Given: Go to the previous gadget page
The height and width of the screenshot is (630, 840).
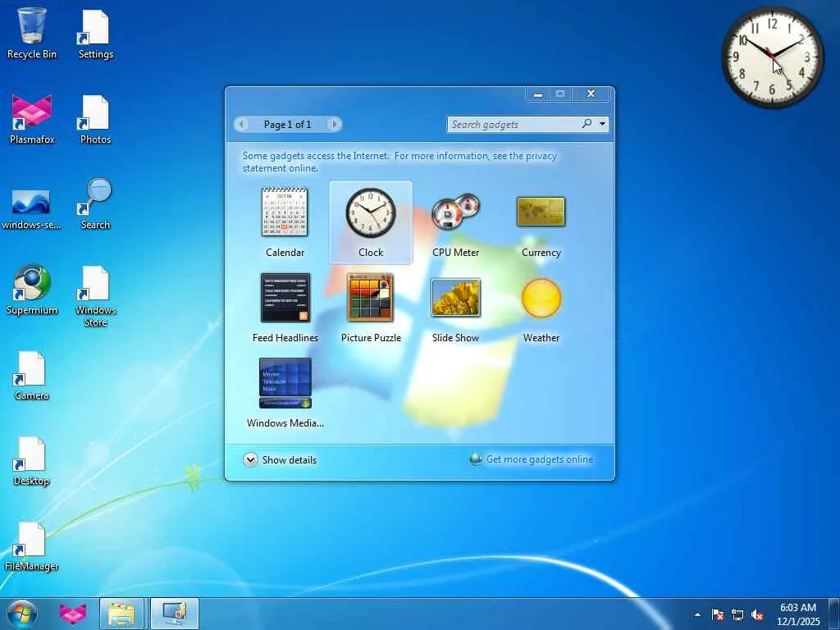Looking at the screenshot, I should point(242,125).
